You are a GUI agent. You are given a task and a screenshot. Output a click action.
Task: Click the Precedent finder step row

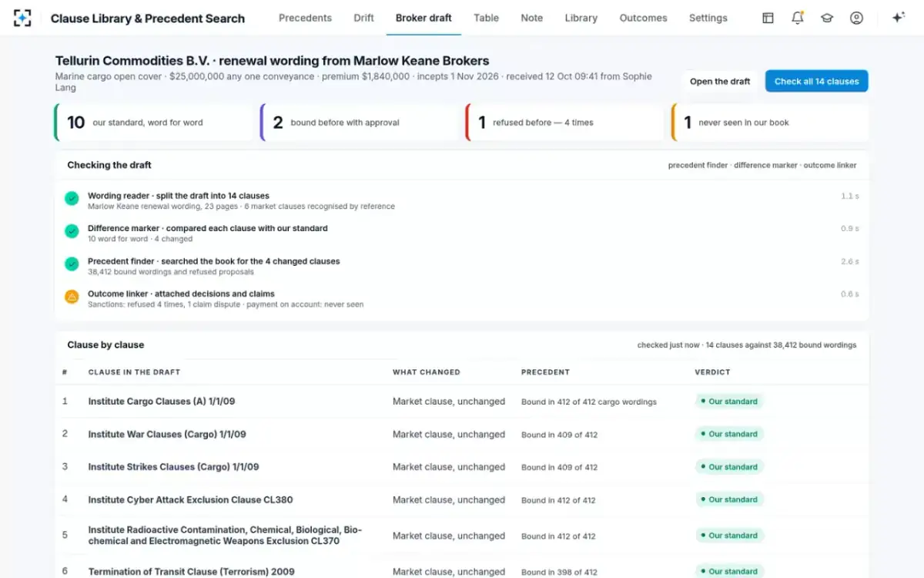[x=462, y=266]
